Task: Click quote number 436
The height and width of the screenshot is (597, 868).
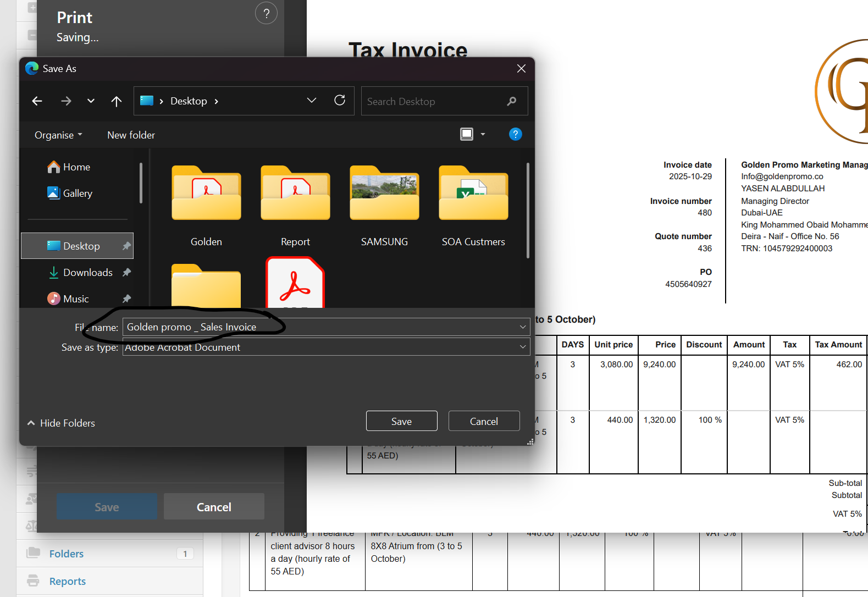Action: click(705, 248)
